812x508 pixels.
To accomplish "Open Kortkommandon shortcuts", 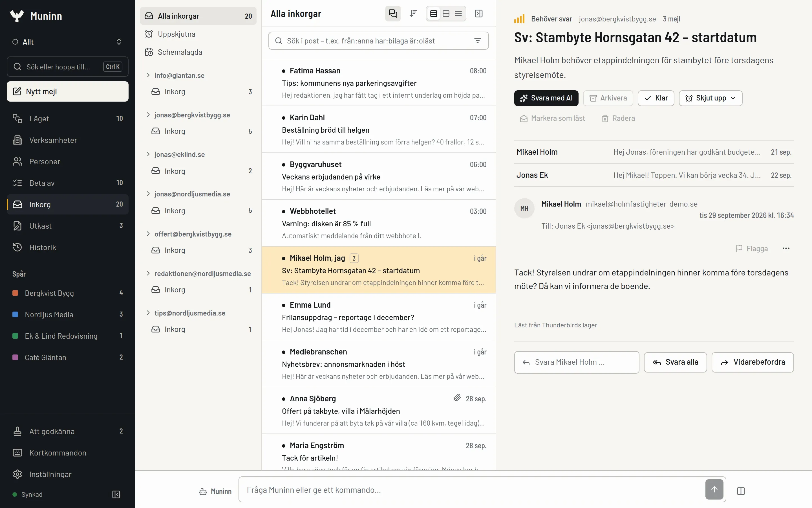I will coord(67,453).
